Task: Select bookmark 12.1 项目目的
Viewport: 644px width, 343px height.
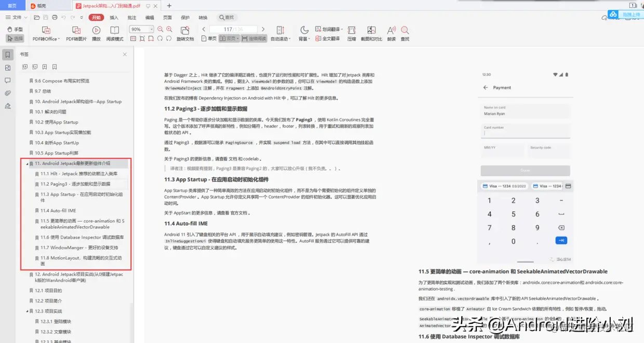Action: 48,291
